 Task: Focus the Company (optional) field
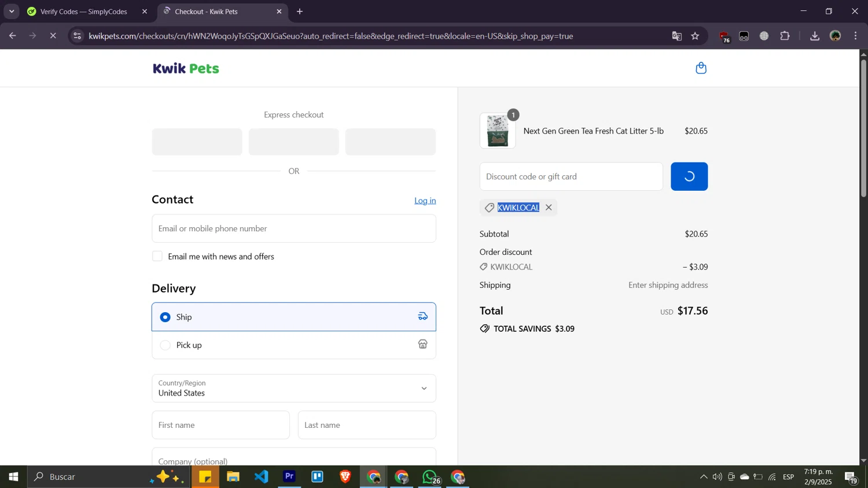[x=293, y=457]
